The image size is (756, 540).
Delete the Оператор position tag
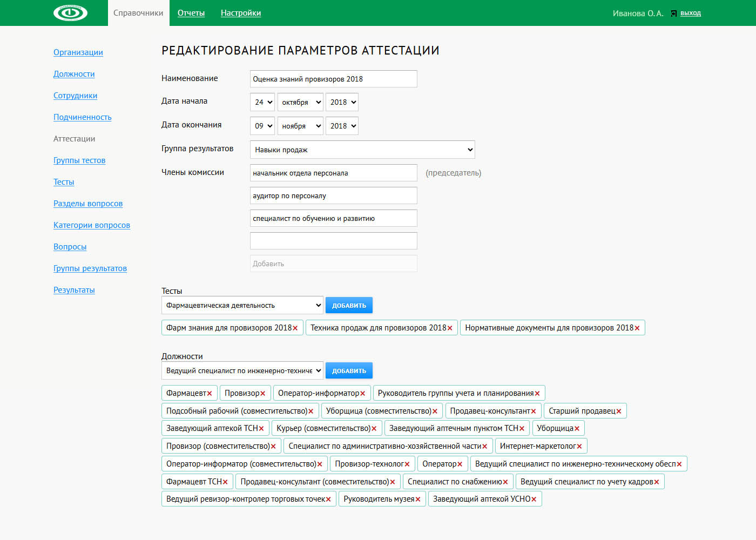pos(460,464)
